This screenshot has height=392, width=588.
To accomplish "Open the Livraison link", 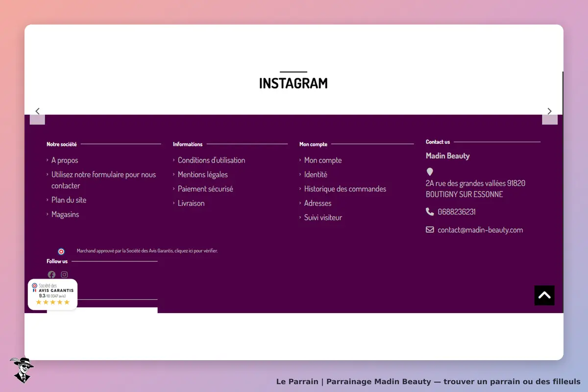I will [x=191, y=203].
